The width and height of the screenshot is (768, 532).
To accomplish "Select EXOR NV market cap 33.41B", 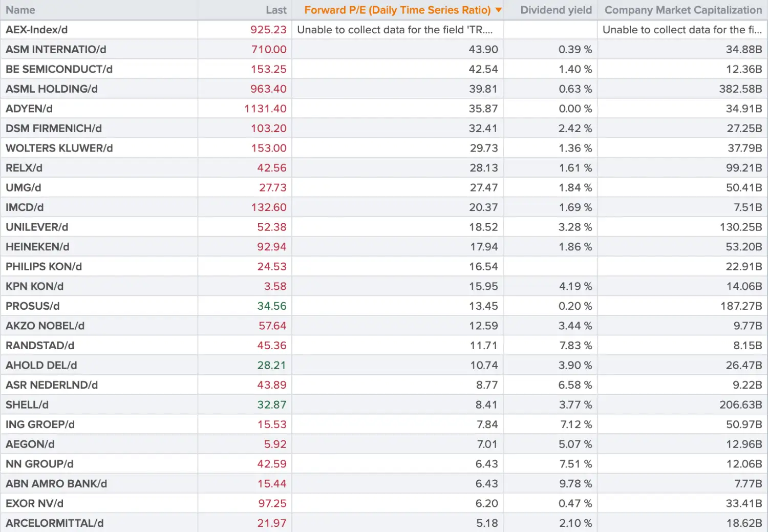I will pos(744,503).
